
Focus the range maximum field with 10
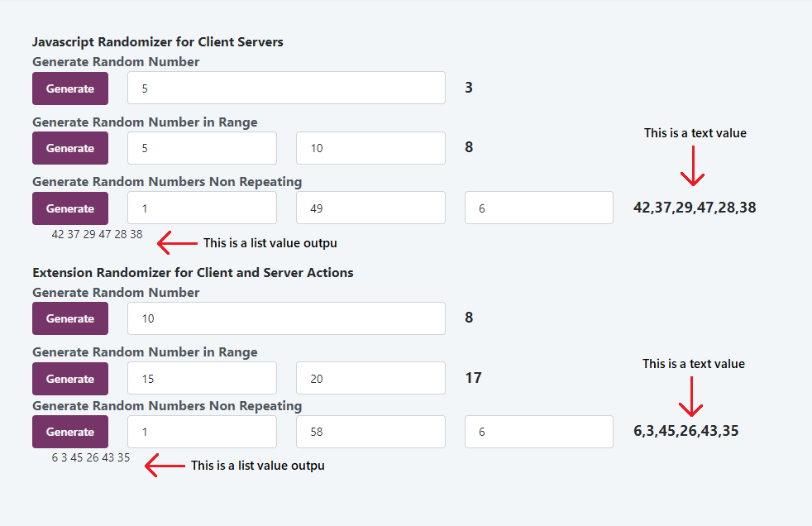[370, 148]
